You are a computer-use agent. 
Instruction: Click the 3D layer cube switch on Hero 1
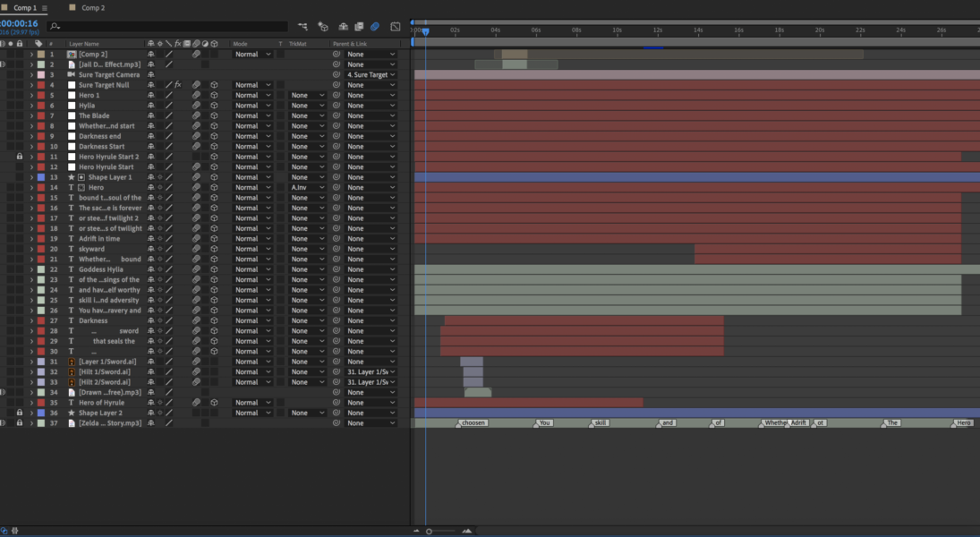coord(214,95)
